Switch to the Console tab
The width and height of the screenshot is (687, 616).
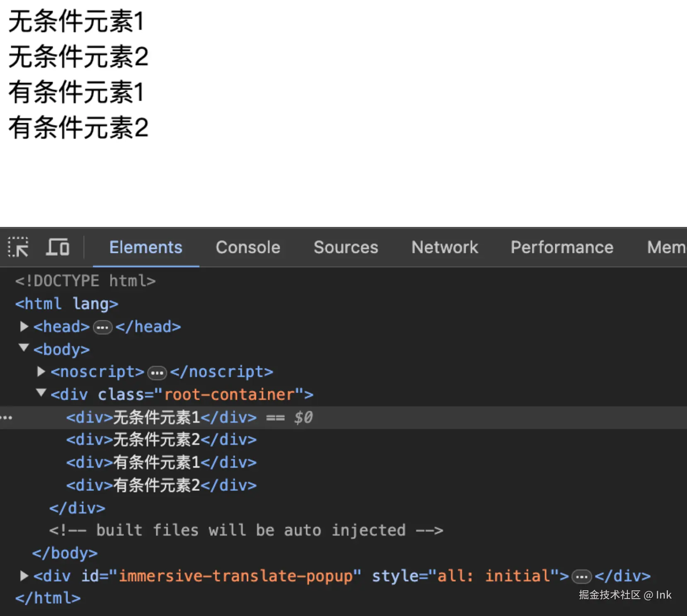tap(248, 247)
